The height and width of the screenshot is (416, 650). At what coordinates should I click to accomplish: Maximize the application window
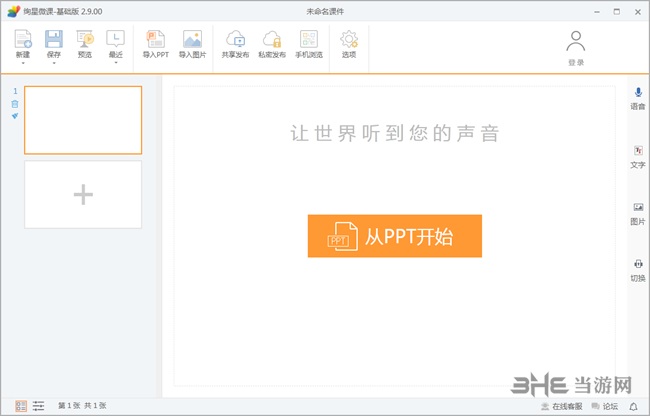pos(617,12)
